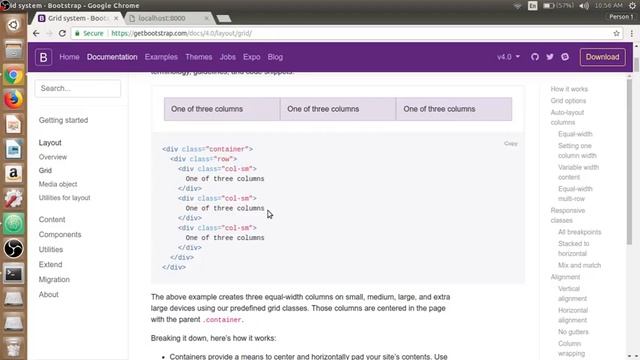640x360 pixels.
Task: Select the Grid system Bootstrap tab
Action: (x=78, y=18)
